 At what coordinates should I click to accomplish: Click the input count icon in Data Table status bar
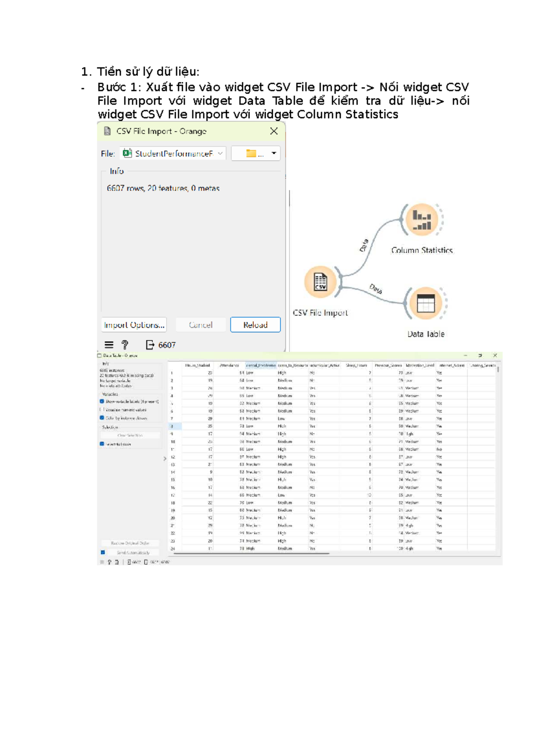[129, 562]
